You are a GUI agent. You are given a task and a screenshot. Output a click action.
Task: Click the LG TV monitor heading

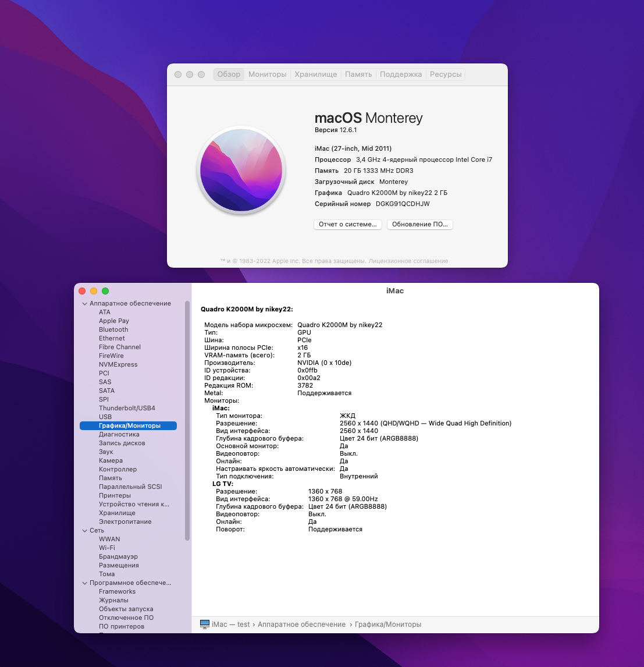(223, 484)
